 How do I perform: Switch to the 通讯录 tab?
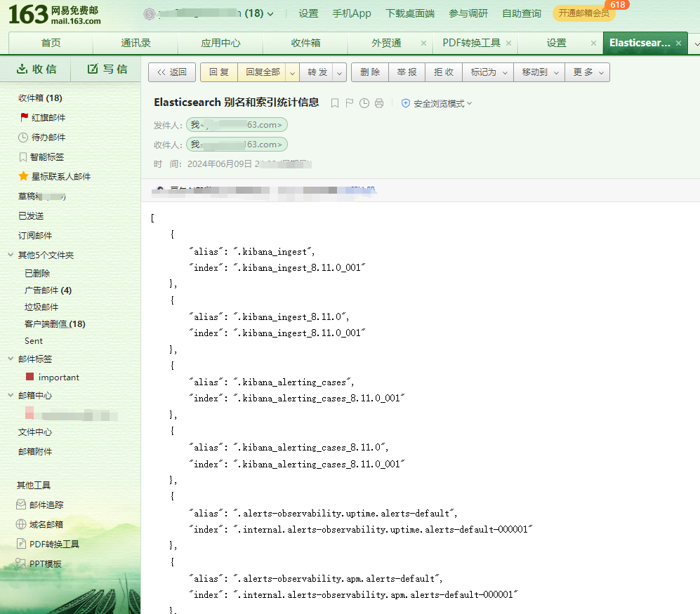click(136, 44)
